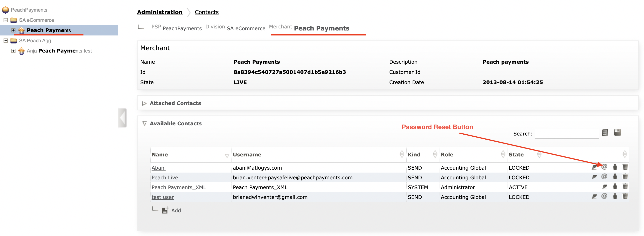Reset password via @ icon for Peach Live
Viewport: 644px width, 236px height.
(x=604, y=176)
